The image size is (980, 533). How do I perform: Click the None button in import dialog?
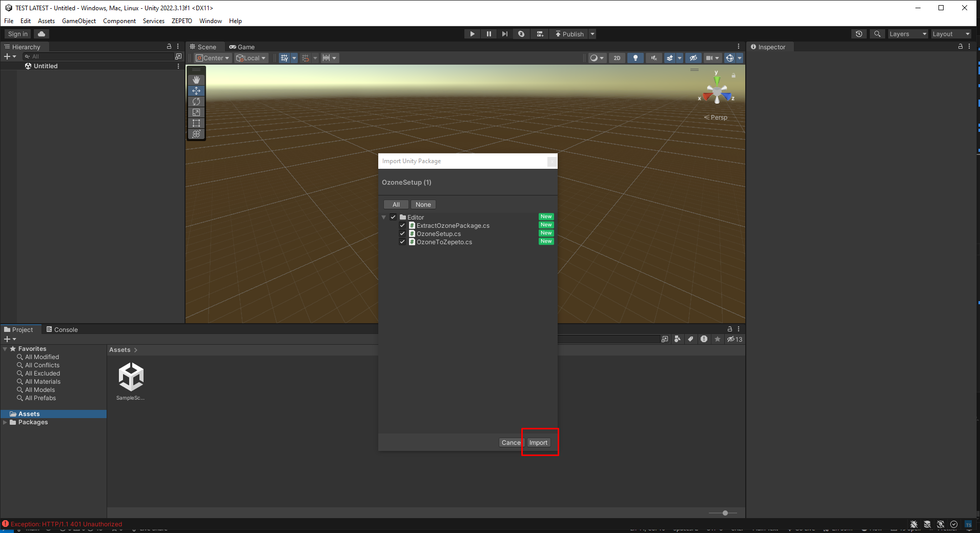click(423, 204)
